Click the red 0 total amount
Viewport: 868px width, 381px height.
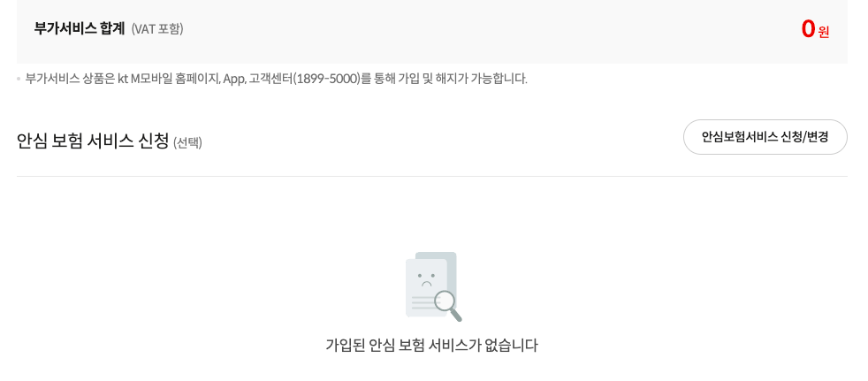(808, 29)
